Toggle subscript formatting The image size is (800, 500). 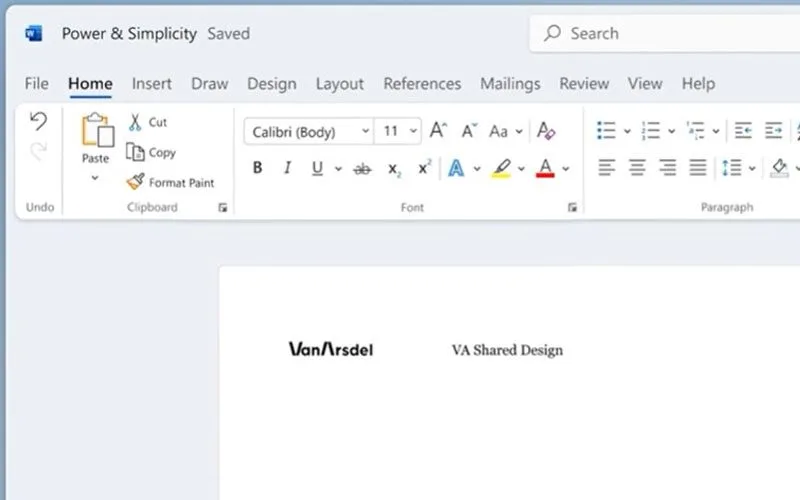click(x=394, y=169)
